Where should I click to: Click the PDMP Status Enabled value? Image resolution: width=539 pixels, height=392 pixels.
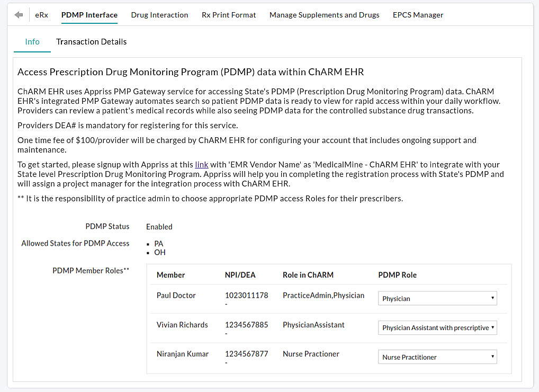click(x=159, y=227)
